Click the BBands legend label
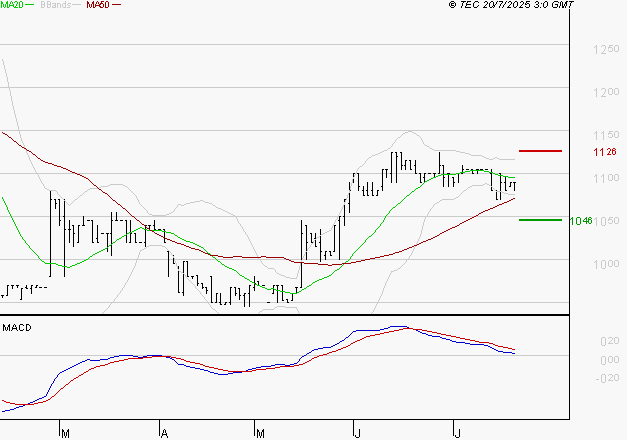The width and height of the screenshot is (627, 440). pos(55,5)
